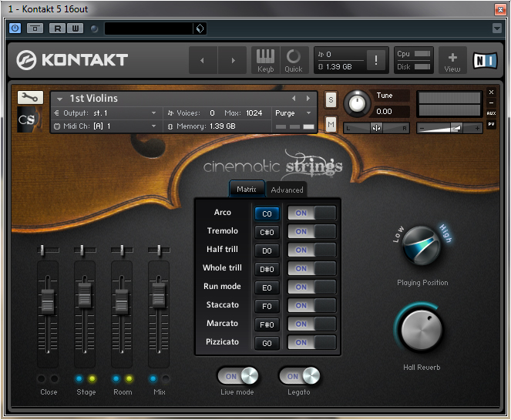Viewport: 511px width, 420px height.
Task: Click the Close mic pan slider
Action: pos(48,250)
